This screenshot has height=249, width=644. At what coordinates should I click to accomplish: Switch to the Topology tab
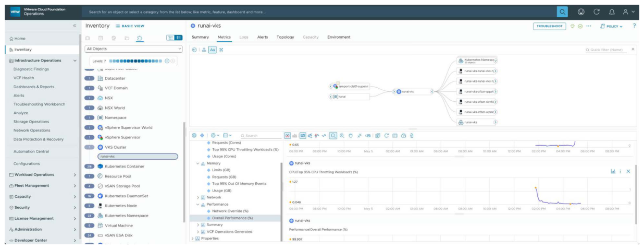(x=286, y=37)
